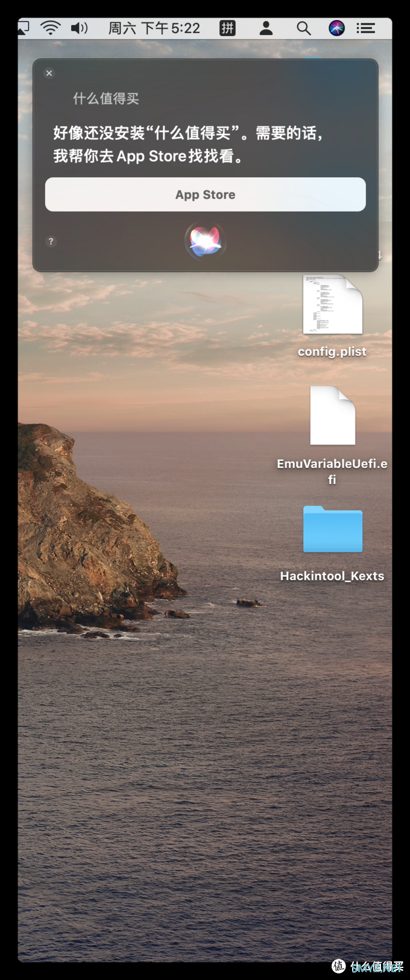Viewport: 410px width, 980px height.
Task: Click the Hackintool_Kexts folder label
Action: (x=332, y=576)
